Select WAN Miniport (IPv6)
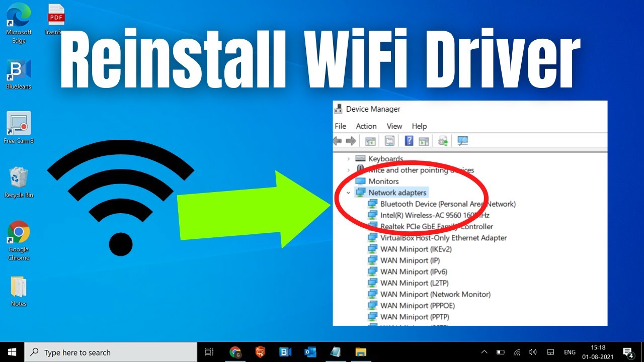 pos(408,272)
